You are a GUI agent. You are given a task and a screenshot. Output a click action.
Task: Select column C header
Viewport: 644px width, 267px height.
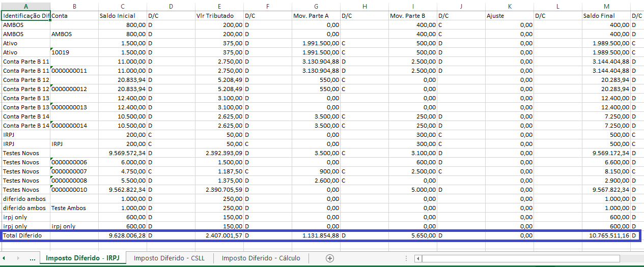(122, 6)
